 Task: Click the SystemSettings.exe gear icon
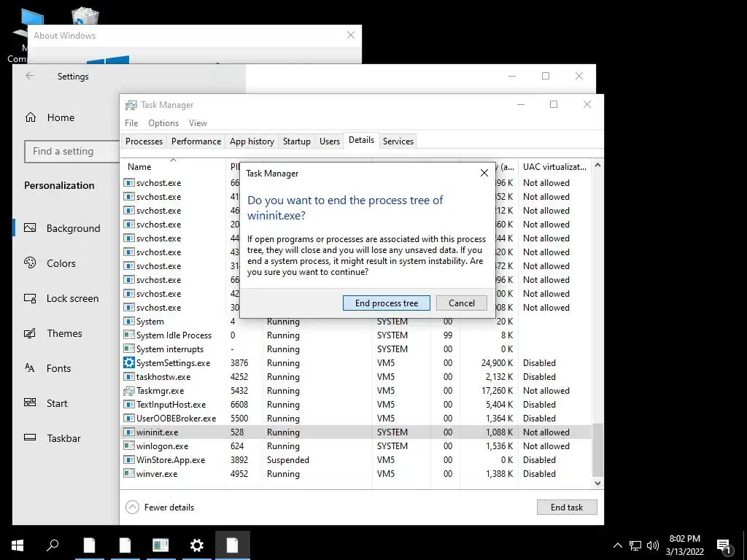[128, 363]
